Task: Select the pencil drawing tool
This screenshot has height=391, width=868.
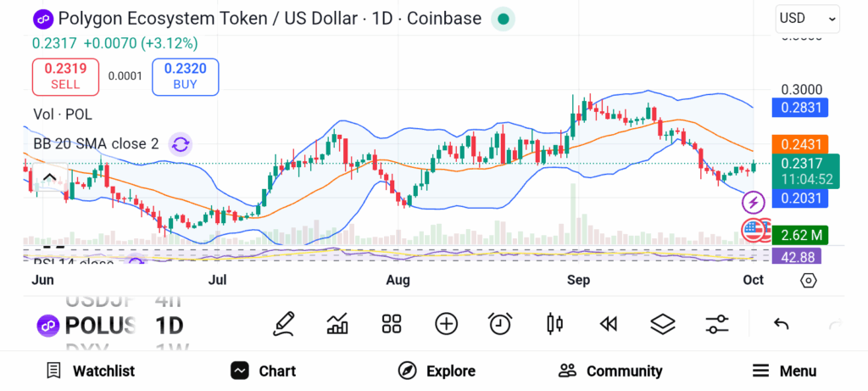Action: (x=284, y=323)
